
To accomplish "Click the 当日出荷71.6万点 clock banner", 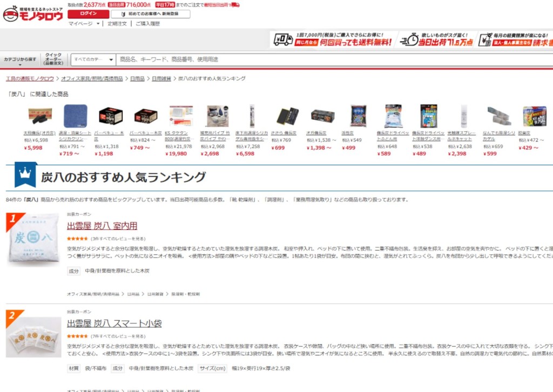I will coord(436,39).
